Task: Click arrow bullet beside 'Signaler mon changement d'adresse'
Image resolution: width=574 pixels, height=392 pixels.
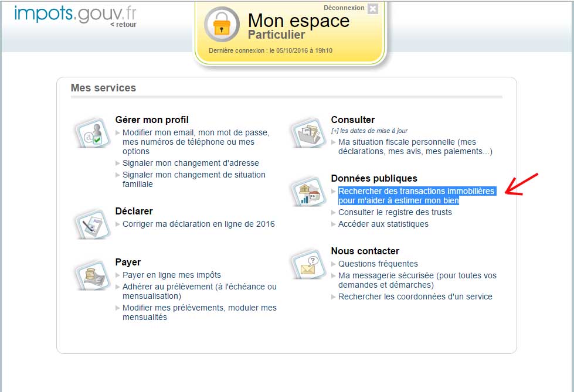Action: tap(117, 163)
